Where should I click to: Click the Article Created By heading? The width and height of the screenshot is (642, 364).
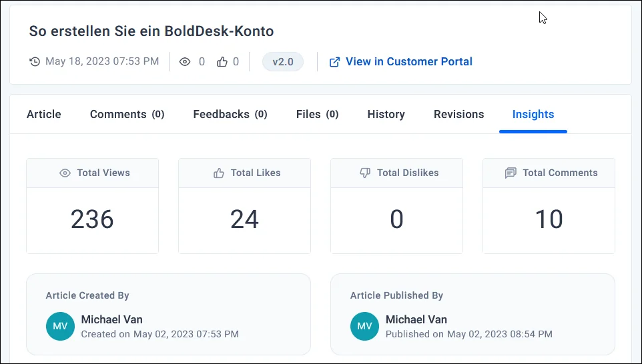(x=87, y=296)
